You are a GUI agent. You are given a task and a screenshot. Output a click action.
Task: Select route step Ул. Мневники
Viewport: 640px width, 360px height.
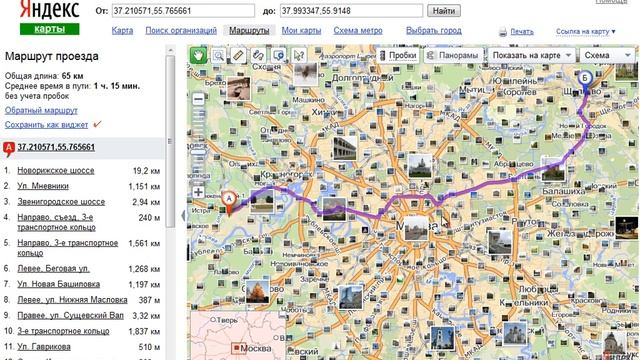[43, 186]
